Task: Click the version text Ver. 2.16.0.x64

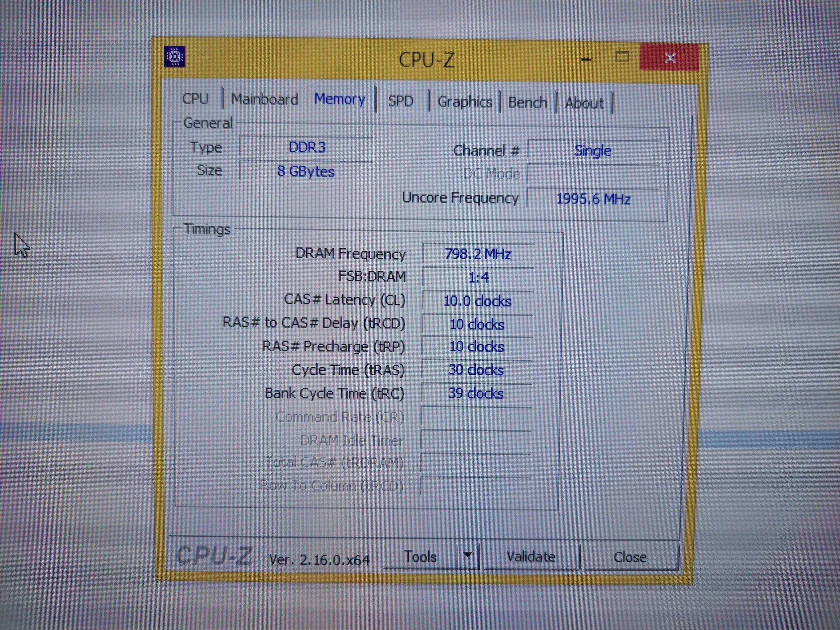Action: click(320, 559)
